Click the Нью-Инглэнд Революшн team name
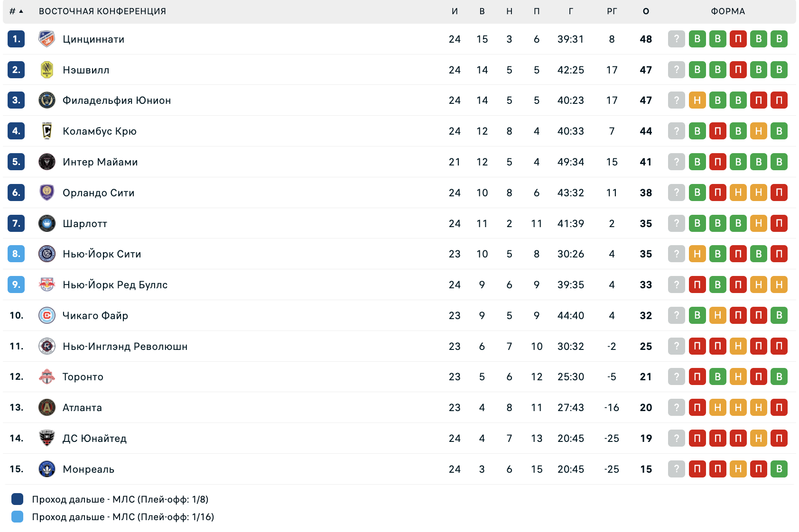The height and width of the screenshot is (532, 799). point(125,346)
